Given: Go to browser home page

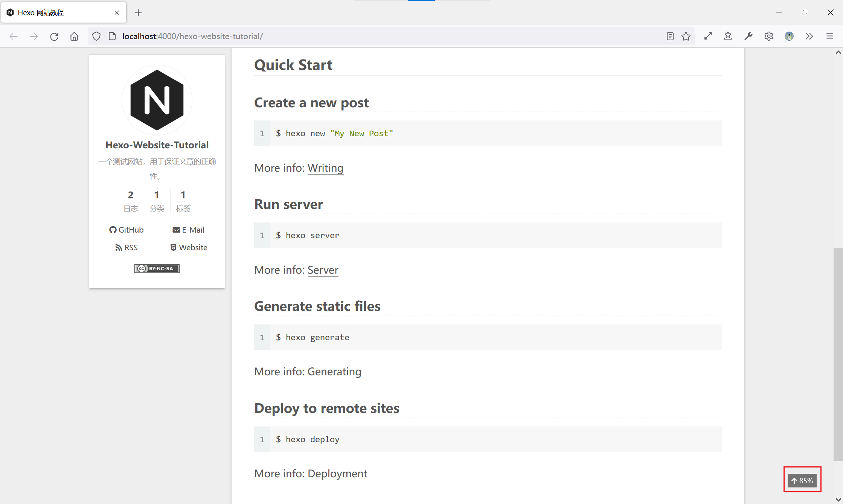Looking at the screenshot, I should pos(74,36).
